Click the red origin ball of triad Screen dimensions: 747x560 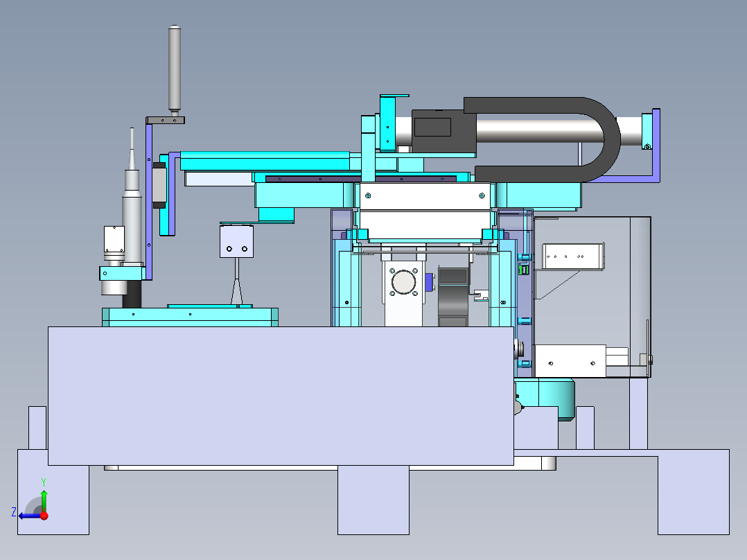[x=44, y=516]
